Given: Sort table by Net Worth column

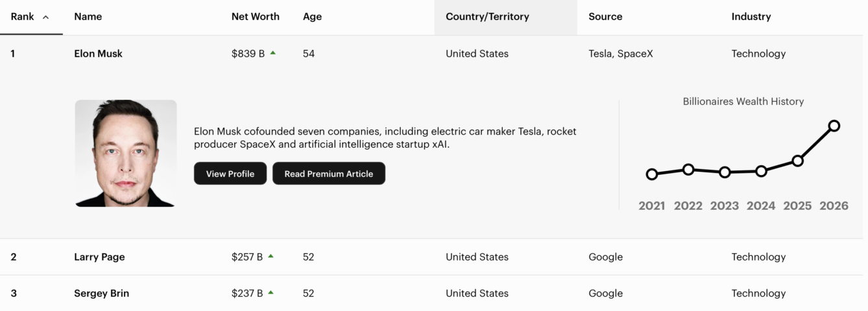Looking at the screenshot, I should (255, 17).
